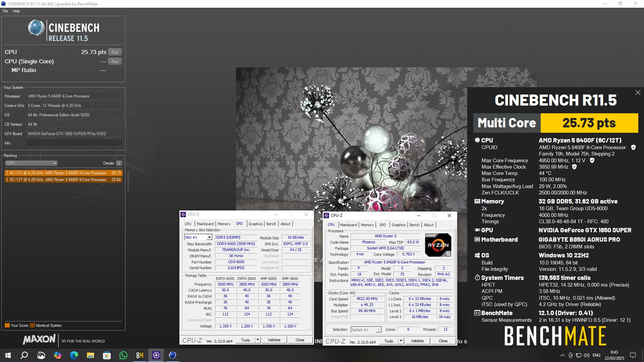Click Multi Core 25.73 pts score

click(x=589, y=123)
